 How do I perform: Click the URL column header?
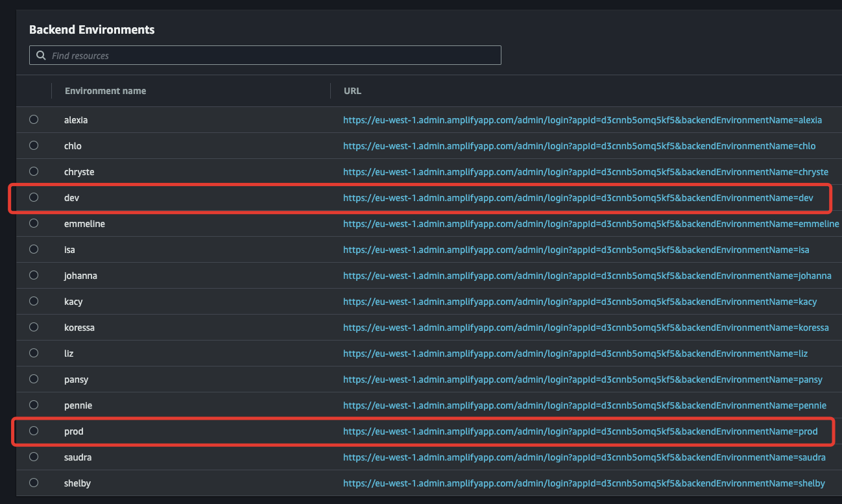(352, 90)
